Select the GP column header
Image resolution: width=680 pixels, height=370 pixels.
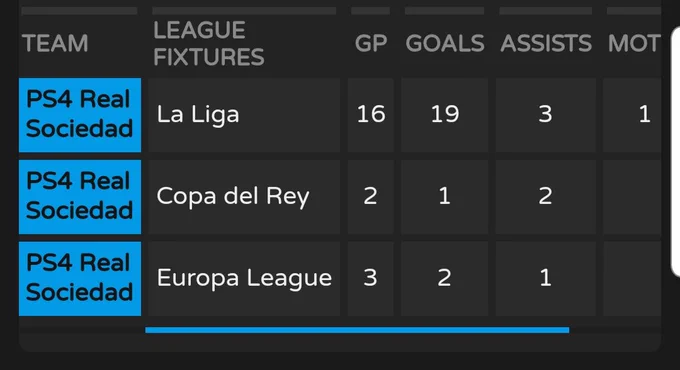tap(371, 43)
